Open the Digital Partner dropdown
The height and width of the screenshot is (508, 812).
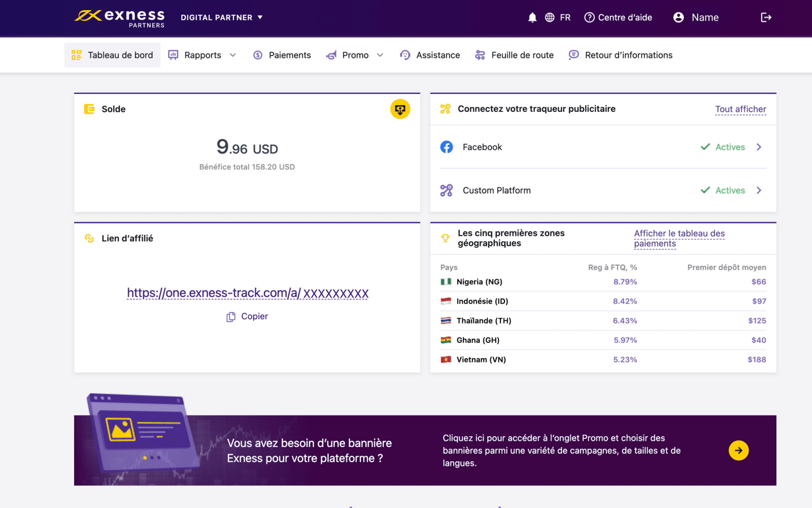[221, 18]
